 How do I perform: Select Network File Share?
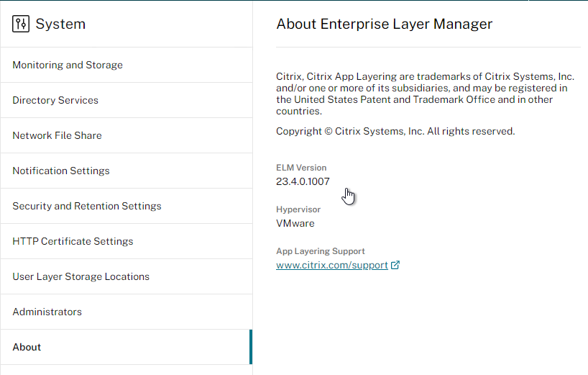(127, 135)
